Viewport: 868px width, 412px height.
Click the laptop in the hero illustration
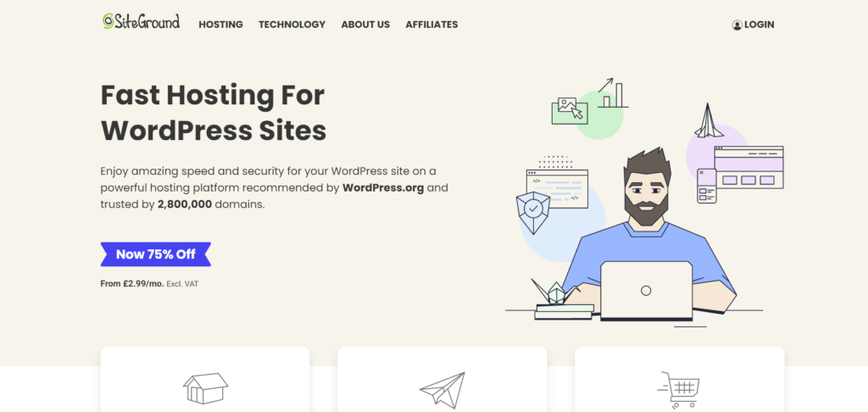pyautogui.click(x=647, y=291)
